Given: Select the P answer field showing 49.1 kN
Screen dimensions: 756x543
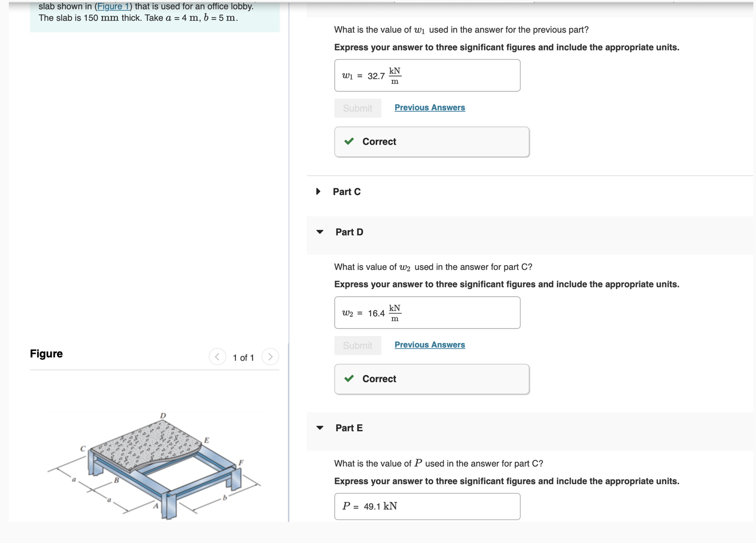Looking at the screenshot, I should click(427, 506).
